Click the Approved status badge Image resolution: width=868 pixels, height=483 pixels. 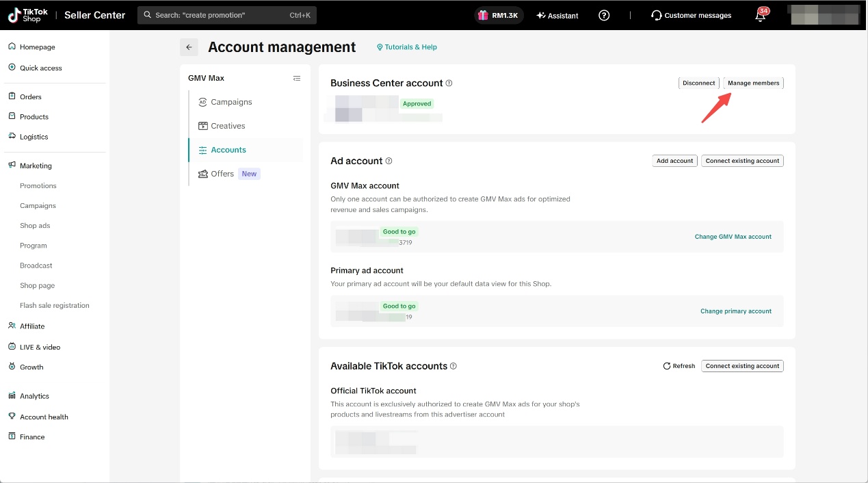[417, 104]
